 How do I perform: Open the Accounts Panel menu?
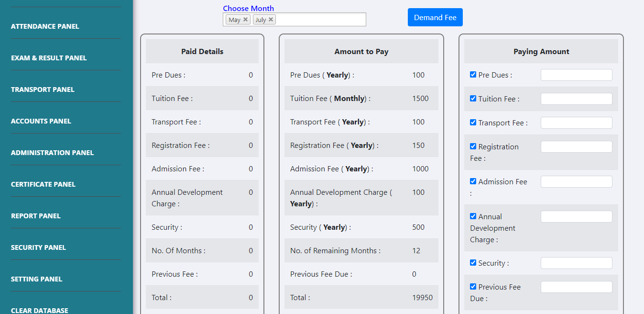41,121
